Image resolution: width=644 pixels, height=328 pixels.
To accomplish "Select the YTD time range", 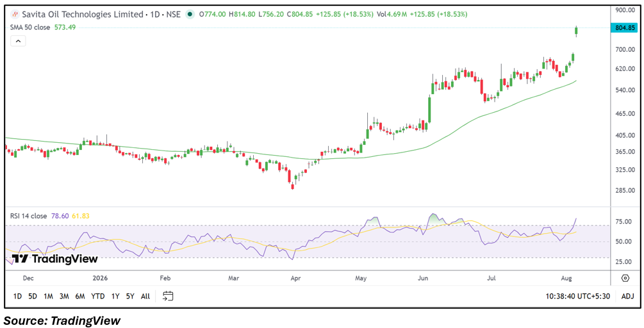I will (x=98, y=296).
